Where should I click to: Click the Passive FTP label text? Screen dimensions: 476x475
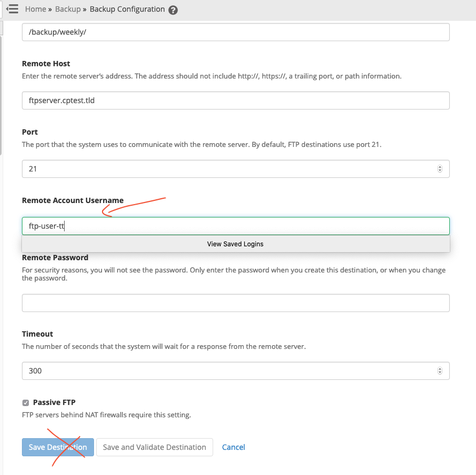(54, 402)
